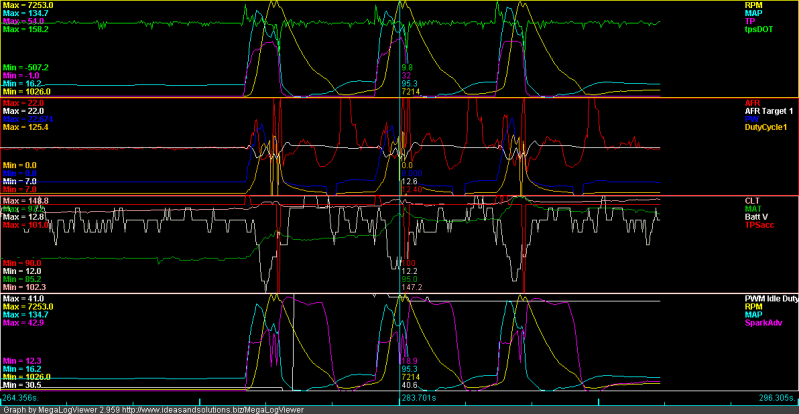Image resolution: width=799 pixels, height=414 pixels.
Task: Click the 'Graph by MegaLogViewer 2.959' footer text
Action: coord(61,409)
